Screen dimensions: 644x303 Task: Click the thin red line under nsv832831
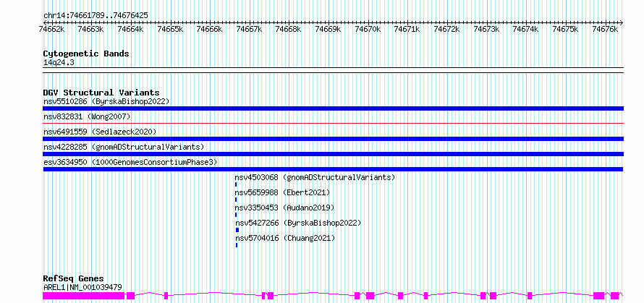tap(333, 123)
